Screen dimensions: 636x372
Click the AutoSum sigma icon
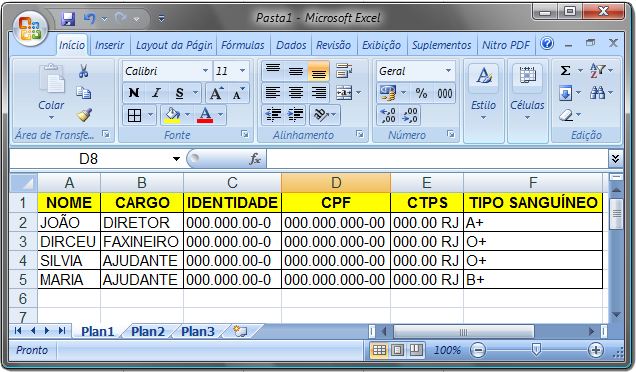(565, 71)
